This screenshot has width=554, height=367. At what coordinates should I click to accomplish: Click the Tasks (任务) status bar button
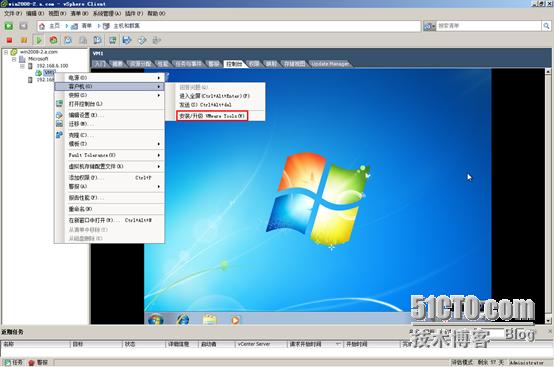tap(13, 362)
